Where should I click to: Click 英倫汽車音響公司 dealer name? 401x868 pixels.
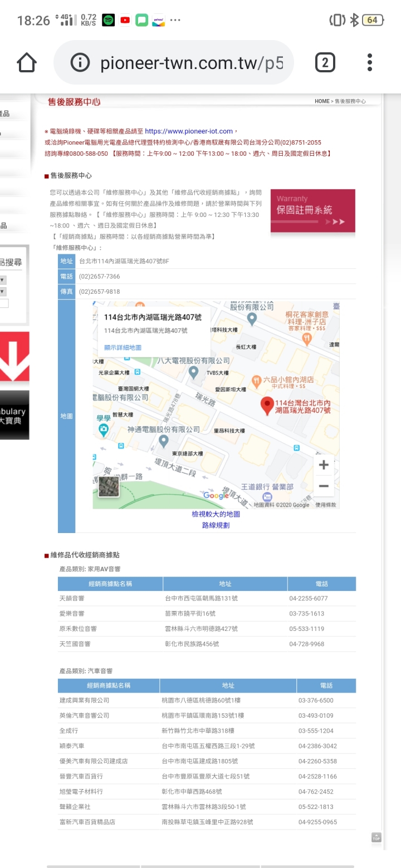click(84, 716)
